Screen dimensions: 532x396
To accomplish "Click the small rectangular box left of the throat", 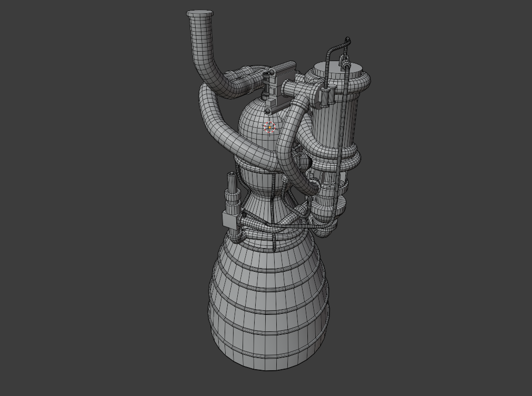I will 228,218.
